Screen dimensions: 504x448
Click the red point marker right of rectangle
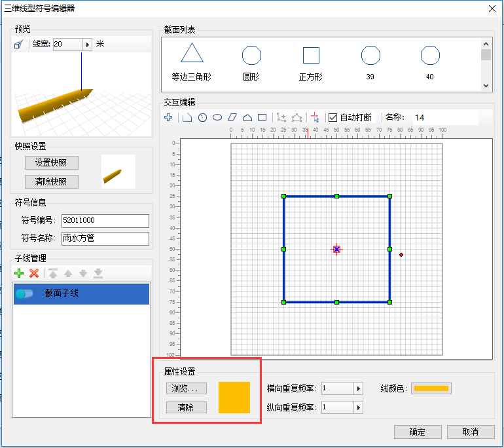[401, 255]
